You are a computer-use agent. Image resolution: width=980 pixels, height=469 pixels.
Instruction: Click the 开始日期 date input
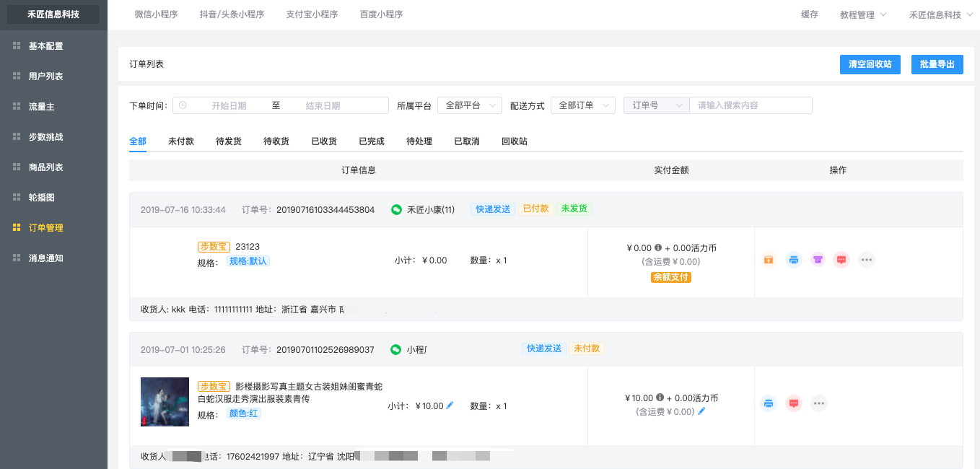pyautogui.click(x=229, y=105)
